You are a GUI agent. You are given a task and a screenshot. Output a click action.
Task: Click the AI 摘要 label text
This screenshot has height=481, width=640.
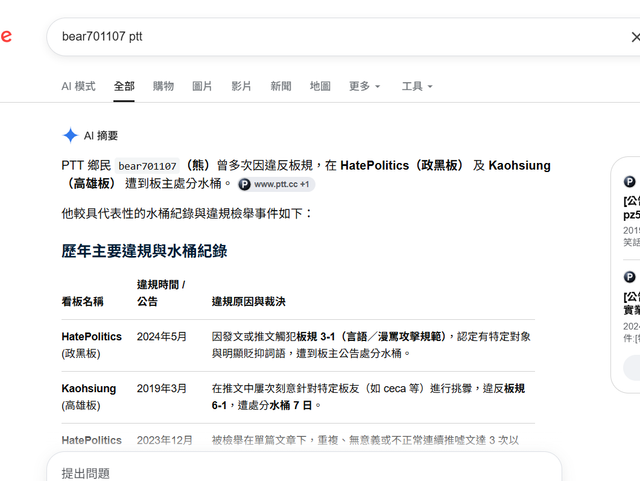click(x=101, y=136)
